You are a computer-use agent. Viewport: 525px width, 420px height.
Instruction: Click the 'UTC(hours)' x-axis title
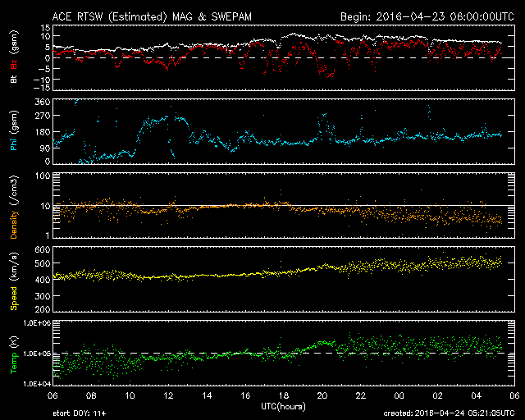click(283, 407)
